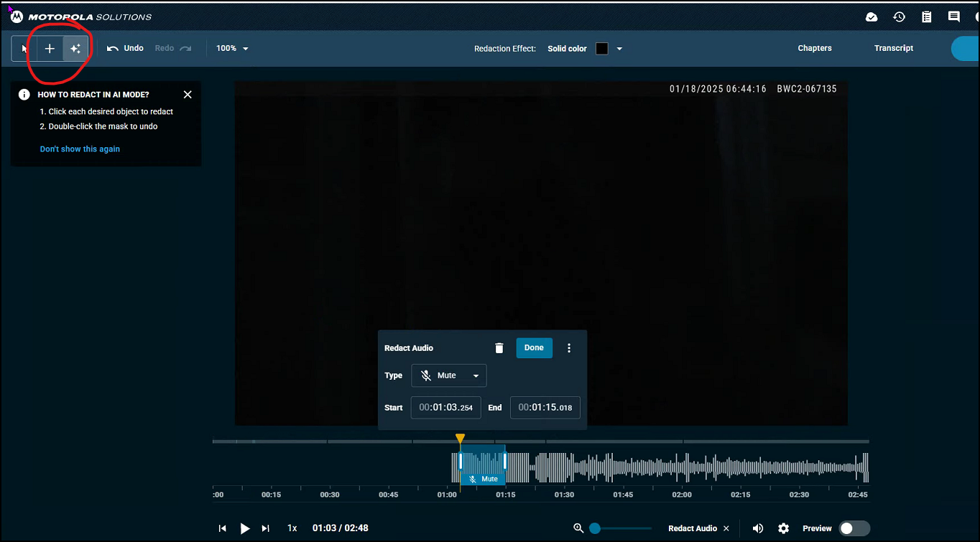Viewport: 980px width, 542px height.
Task: Open the Mute type dropdown
Action: pyautogui.click(x=449, y=375)
